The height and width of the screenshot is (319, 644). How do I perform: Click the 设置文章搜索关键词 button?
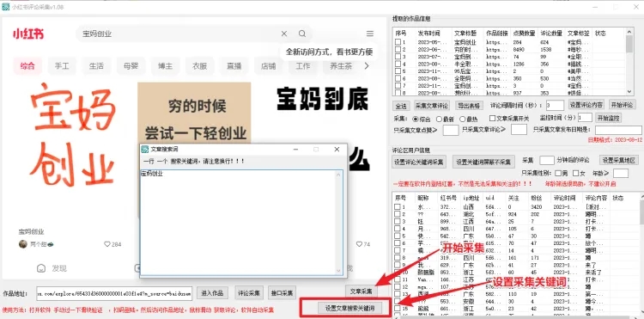(349, 308)
